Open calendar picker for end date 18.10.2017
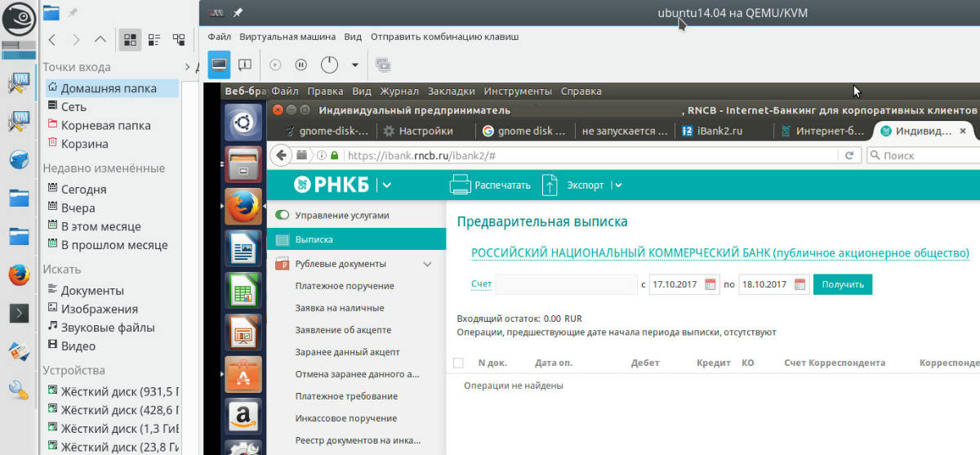Image resolution: width=980 pixels, height=455 pixels. pyautogui.click(x=799, y=284)
